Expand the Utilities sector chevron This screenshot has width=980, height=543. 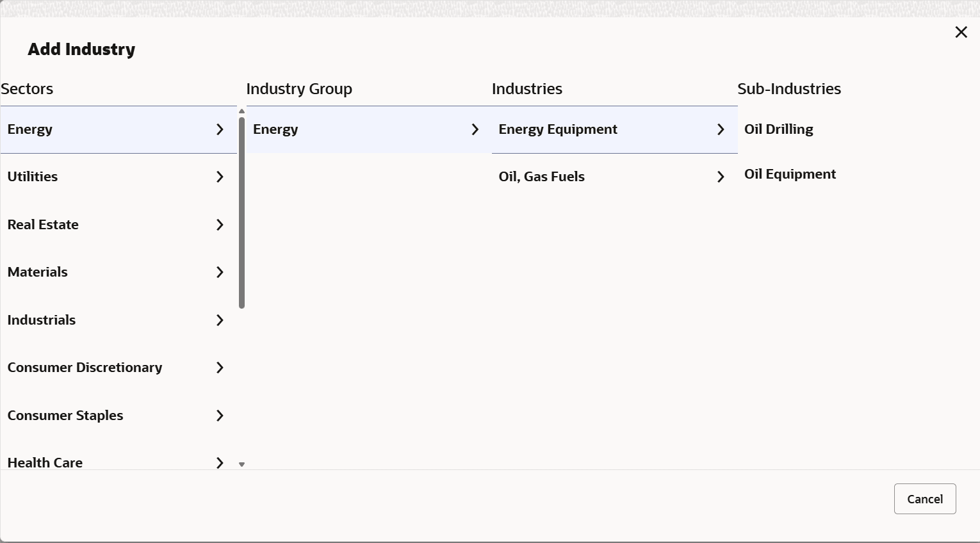[220, 177]
